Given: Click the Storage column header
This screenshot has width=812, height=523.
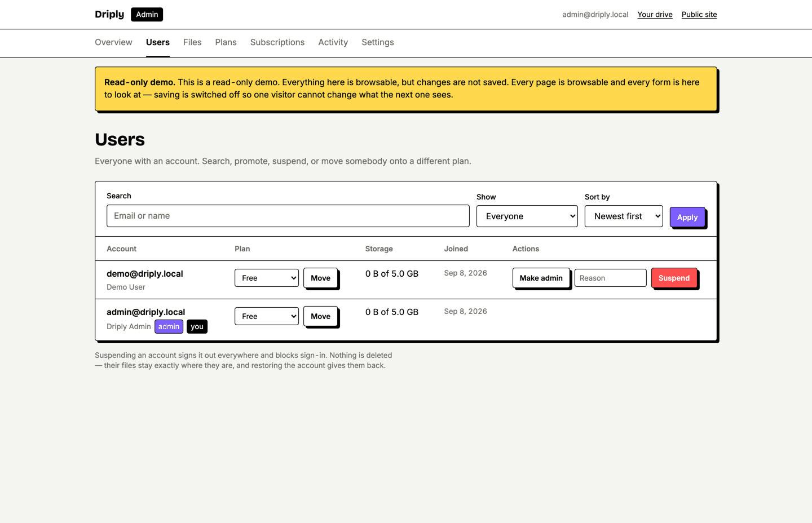Looking at the screenshot, I should point(379,249).
